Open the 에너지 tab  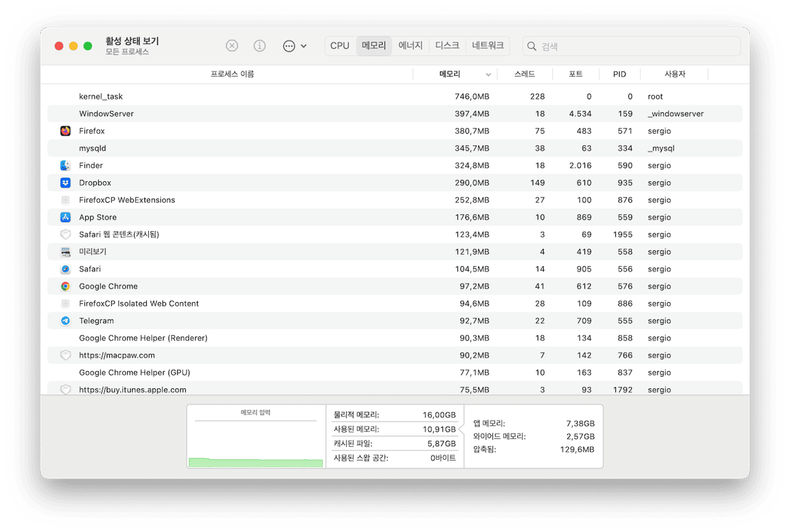pyautogui.click(x=411, y=46)
